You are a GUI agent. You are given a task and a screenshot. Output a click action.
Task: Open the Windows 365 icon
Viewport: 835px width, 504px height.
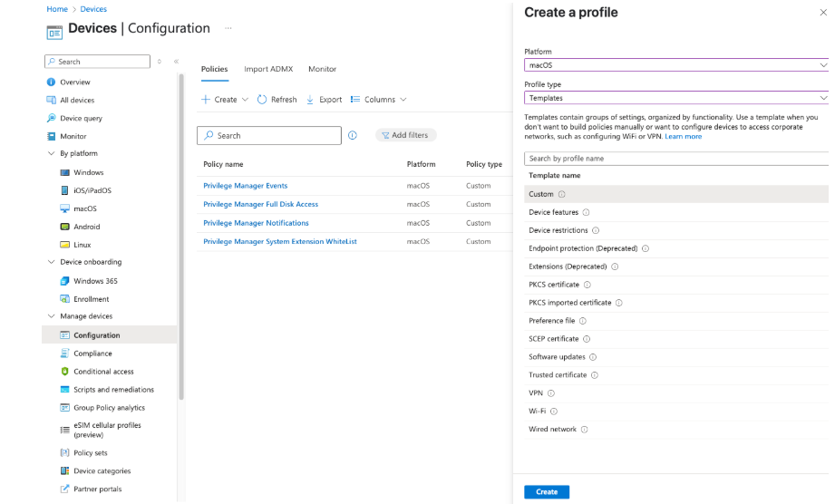click(65, 281)
